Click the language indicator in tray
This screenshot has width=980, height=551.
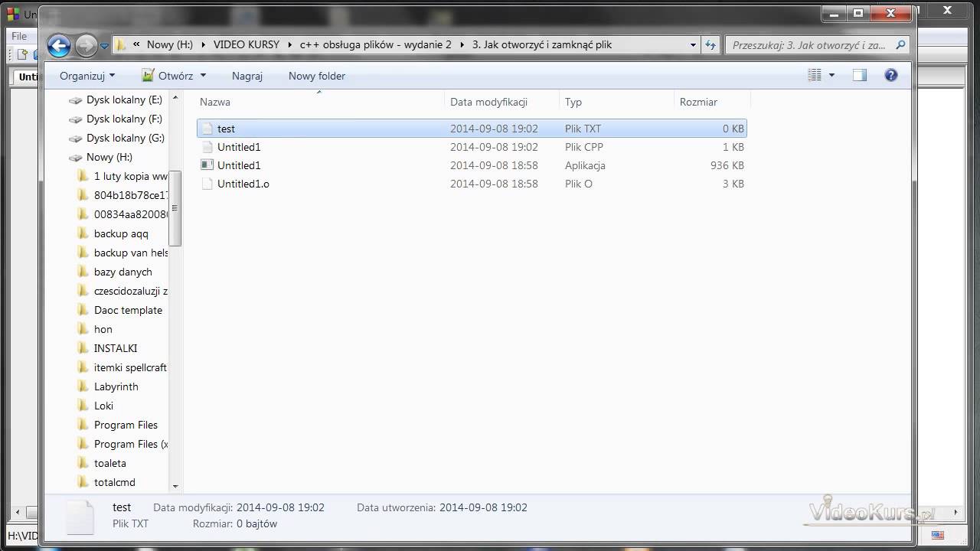point(938,535)
